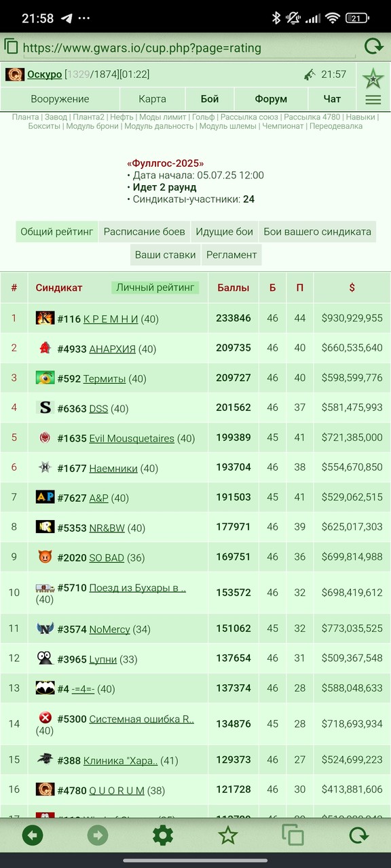Open the tabs icon in bottom bar
Viewport: 391px width, 868px height.
coord(293,835)
